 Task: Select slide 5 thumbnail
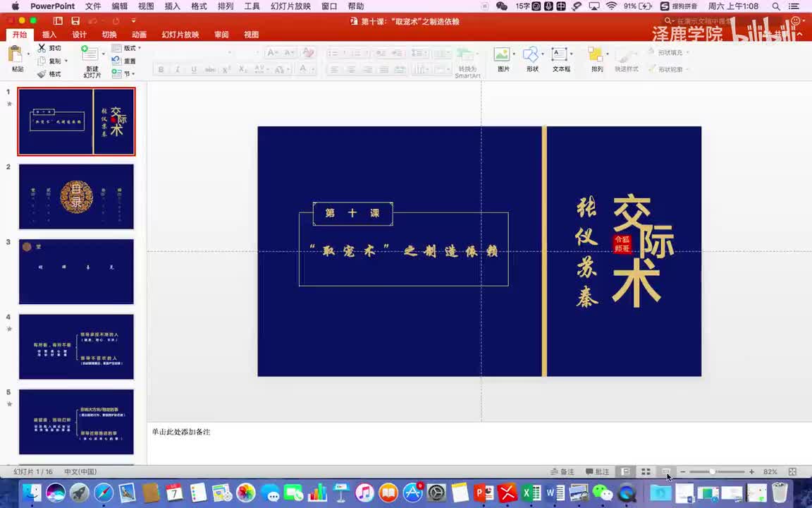click(x=77, y=422)
